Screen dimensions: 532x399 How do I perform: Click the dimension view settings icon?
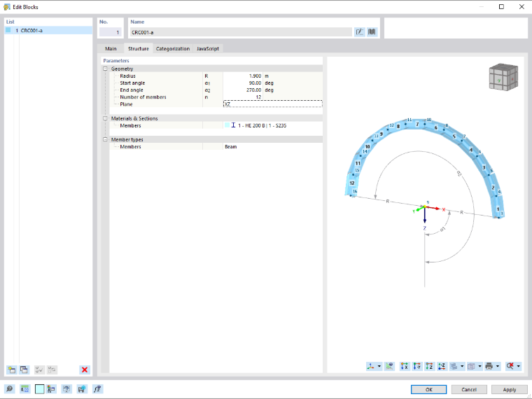(389, 366)
